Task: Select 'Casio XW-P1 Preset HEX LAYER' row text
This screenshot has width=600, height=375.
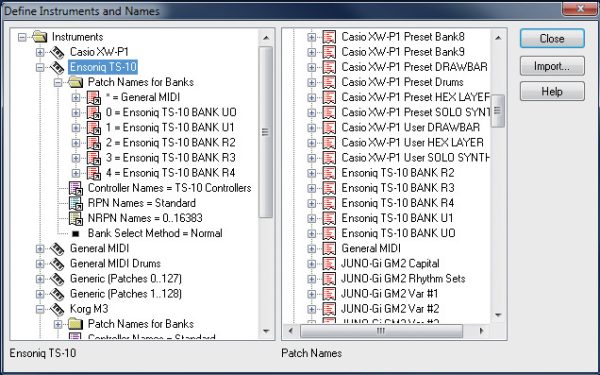Action: pyautogui.click(x=416, y=97)
